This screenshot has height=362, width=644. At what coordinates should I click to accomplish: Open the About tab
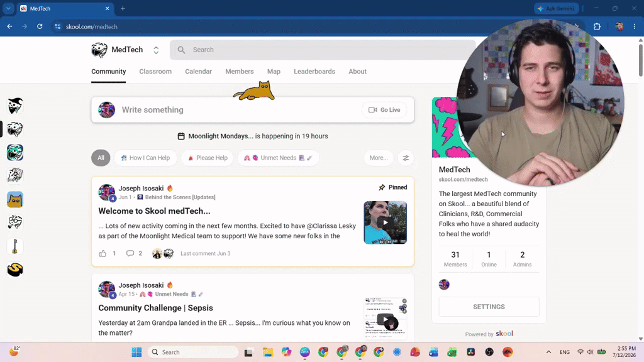click(x=357, y=72)
